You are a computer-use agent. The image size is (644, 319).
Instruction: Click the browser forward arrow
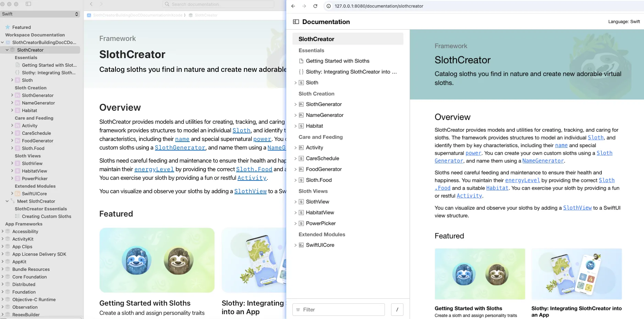(x=304, y=6)
